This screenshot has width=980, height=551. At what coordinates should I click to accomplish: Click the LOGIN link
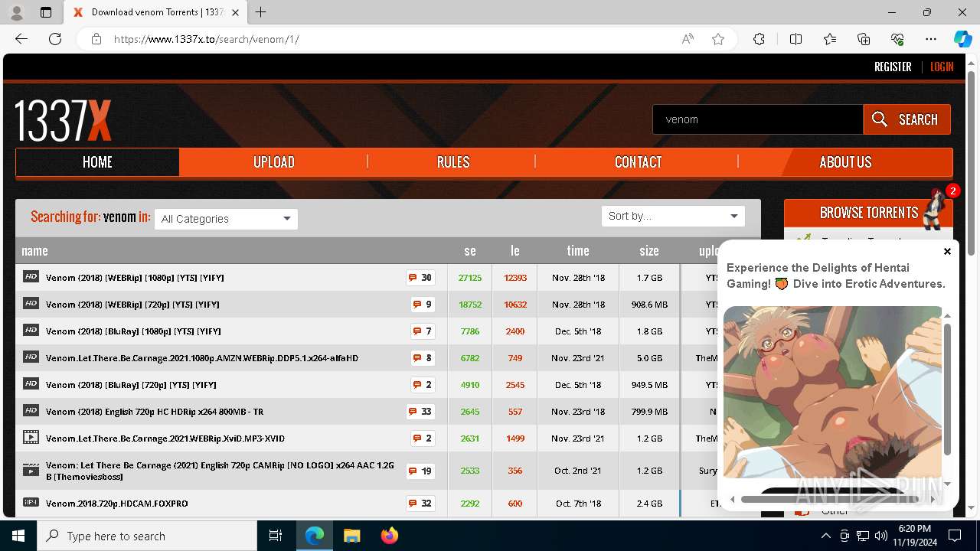[942, 67]
